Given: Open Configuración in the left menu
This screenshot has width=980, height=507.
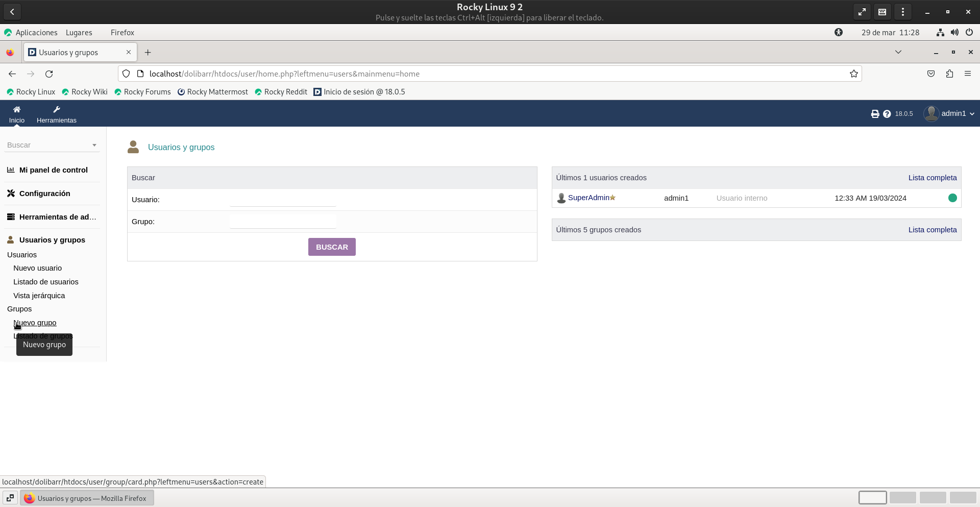Looking at the screenshot, I should (x=45, y=194).
